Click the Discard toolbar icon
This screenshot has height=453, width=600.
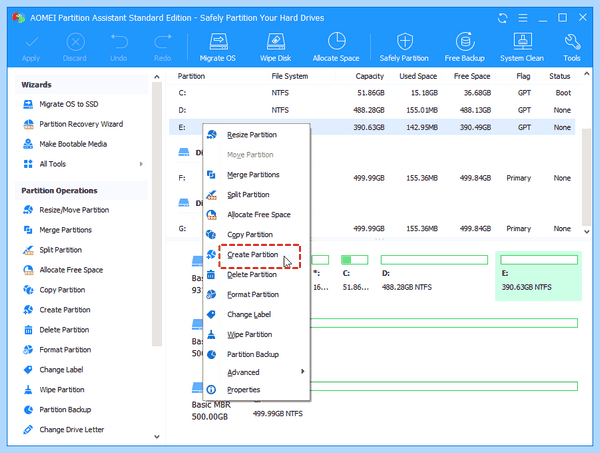[x=75, y=42]
